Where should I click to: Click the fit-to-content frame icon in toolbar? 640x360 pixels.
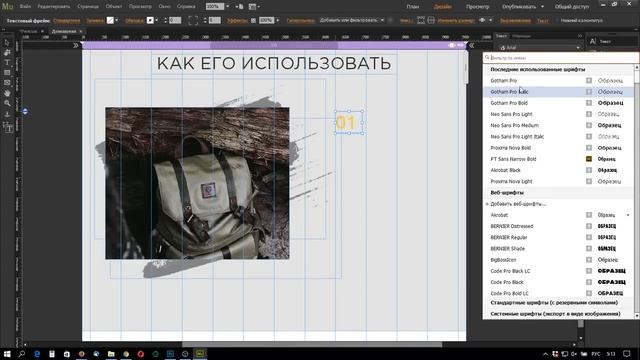421,20
